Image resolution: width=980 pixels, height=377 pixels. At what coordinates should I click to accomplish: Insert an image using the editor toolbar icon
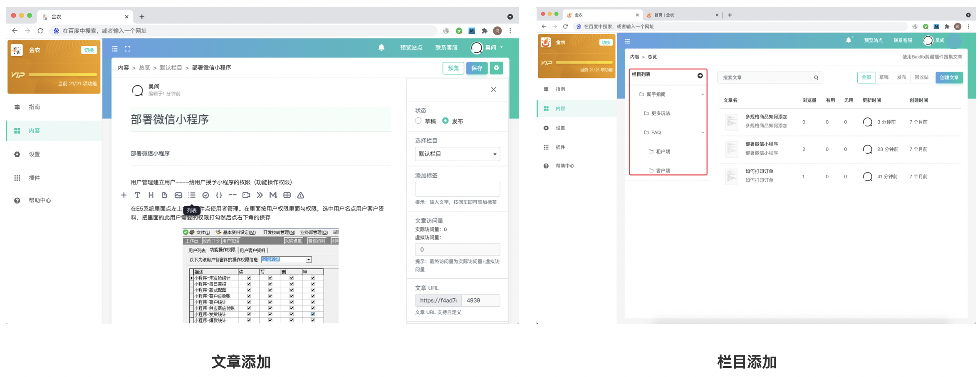[x=178, y=195]
